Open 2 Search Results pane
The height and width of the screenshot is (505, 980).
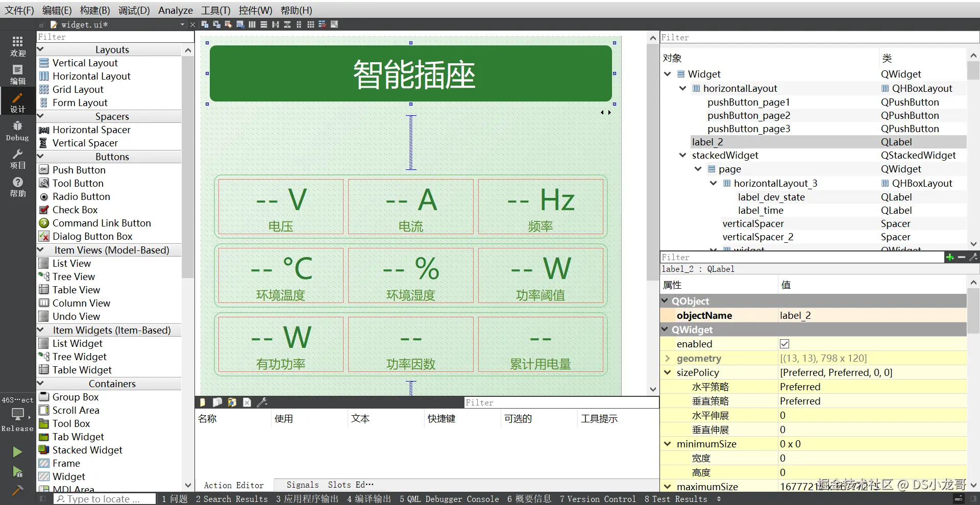pyautogui.click(x=232, y=499)
